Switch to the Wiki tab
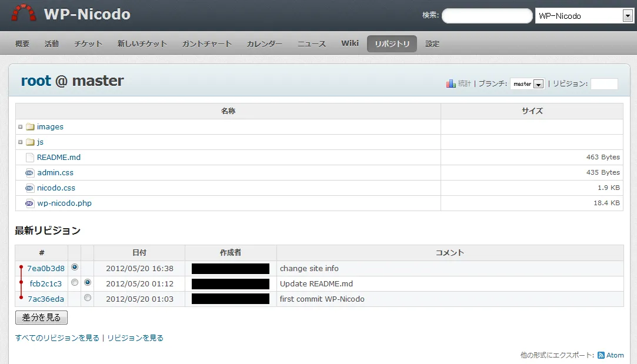This screenshot has width=637, height=364. [x=350, y=43]
